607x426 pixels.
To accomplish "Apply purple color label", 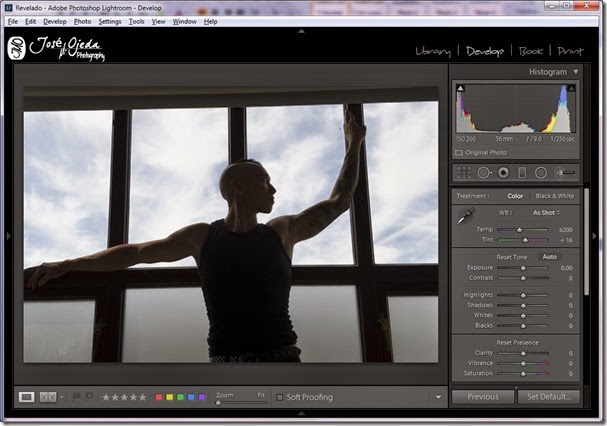I will pos(202,397).
